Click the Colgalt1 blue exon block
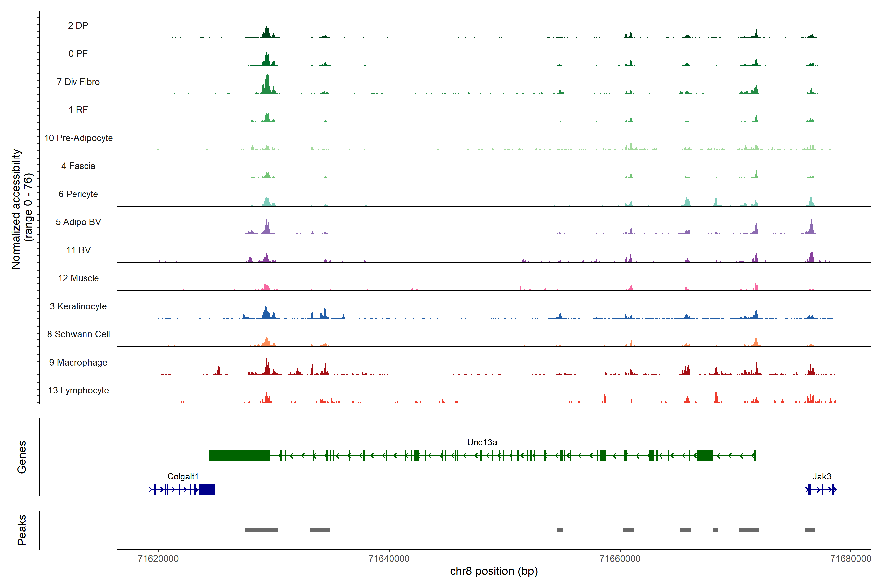Screen dimensions: 882x588 [207, 489]
